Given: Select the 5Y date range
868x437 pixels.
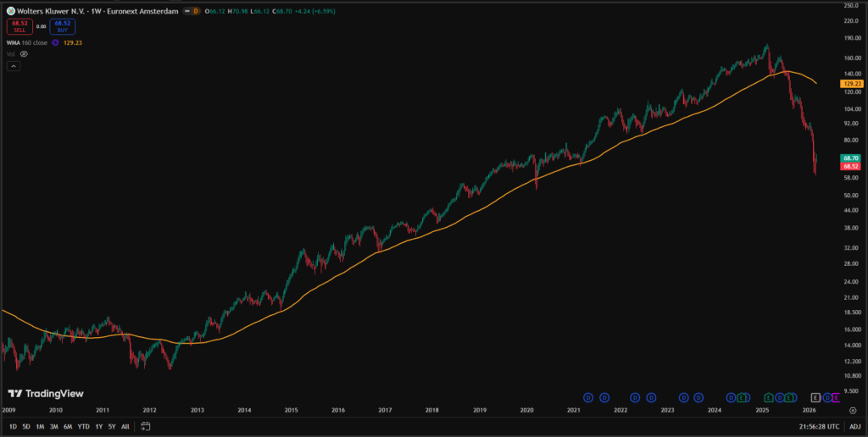Looking at the screenshot, I should tap(111, 426).
